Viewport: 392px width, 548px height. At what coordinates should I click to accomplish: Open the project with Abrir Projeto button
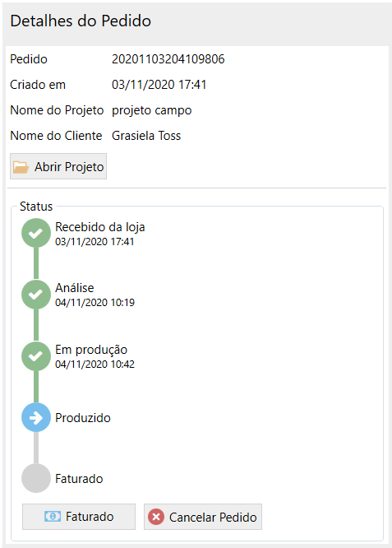click(x=58, y=166)
